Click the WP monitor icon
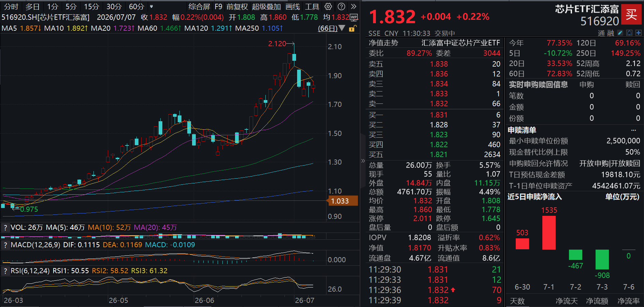Image resolution: width=644 pixels, height=307 pixels. pos(354,17)
